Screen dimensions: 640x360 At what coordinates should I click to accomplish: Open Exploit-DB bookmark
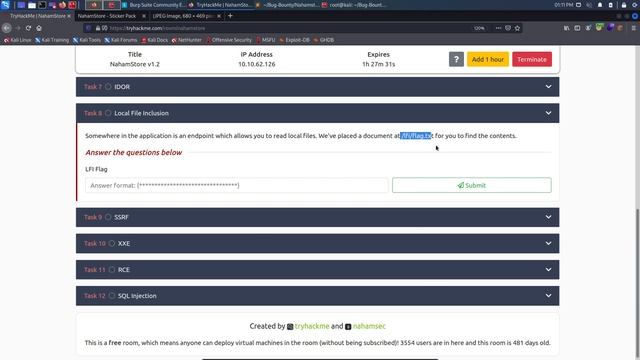pyautogui.click(x=294, y=40)
